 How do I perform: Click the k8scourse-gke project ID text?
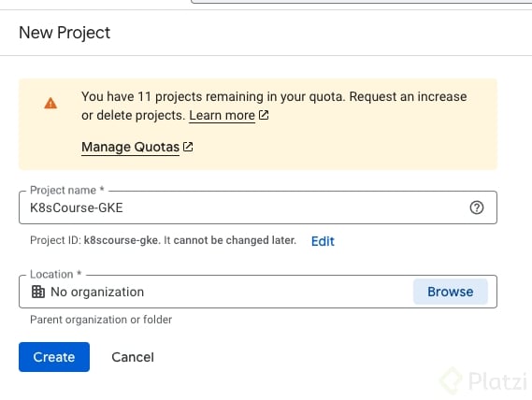pos(122,240)
